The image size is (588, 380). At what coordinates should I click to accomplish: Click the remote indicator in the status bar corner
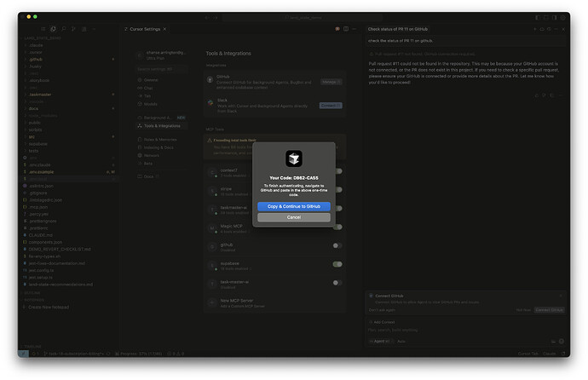coord(23,354)
